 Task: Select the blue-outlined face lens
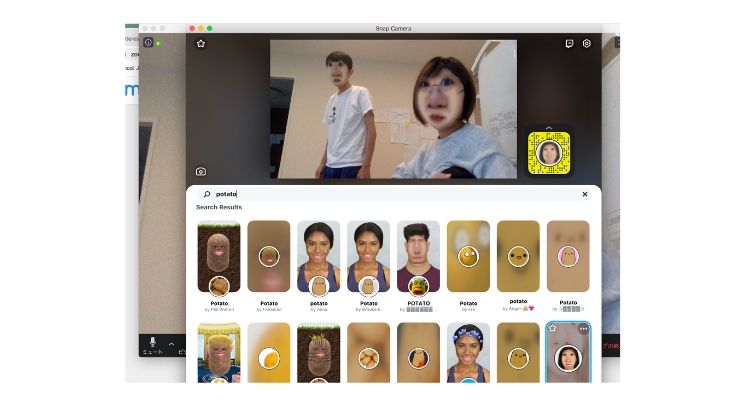point(568,353)
